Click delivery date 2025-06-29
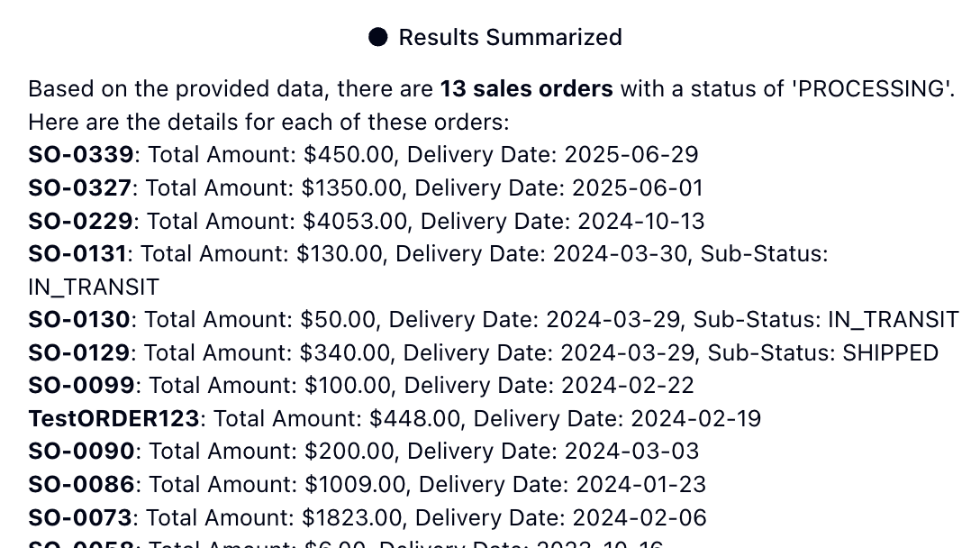 click(x=631, y=154)
